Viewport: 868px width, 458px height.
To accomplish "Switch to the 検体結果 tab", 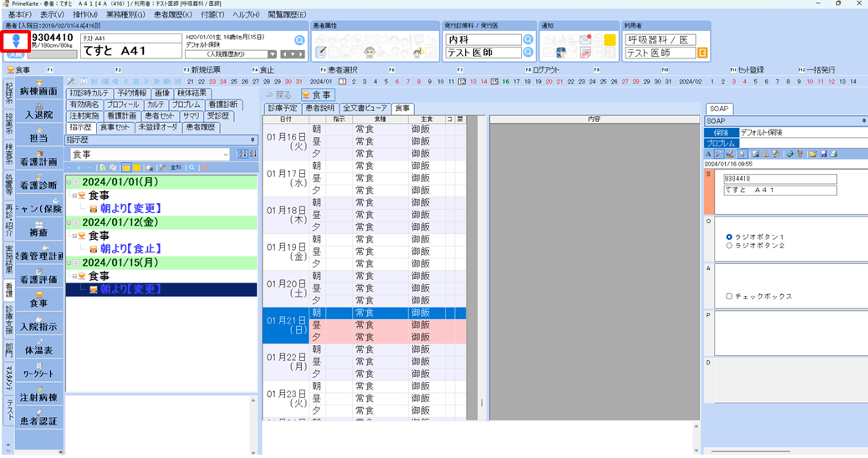I will (191, 93).
